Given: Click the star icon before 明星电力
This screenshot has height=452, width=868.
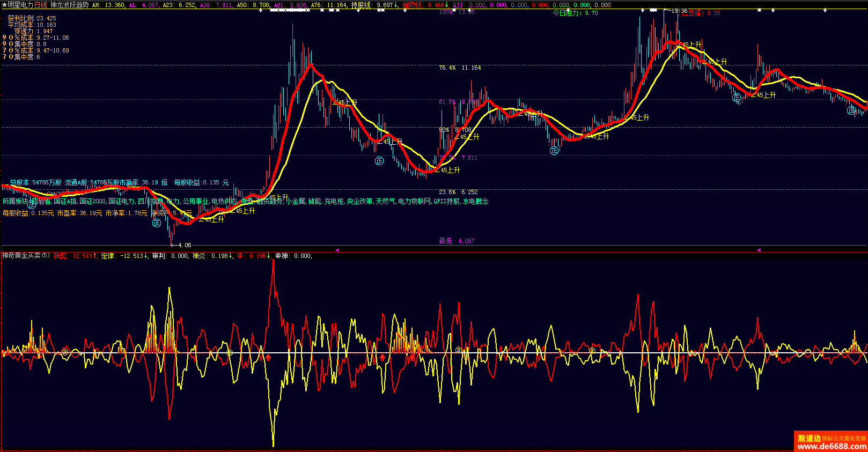Looking at the screenshot, I should pos(4,5).
